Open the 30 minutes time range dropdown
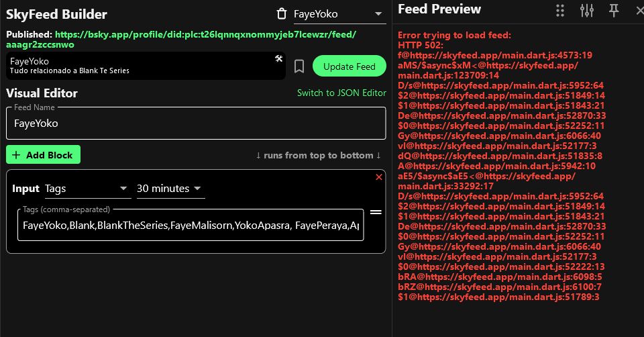The height and width of the screenshot is (337, 644). point(170,189)
